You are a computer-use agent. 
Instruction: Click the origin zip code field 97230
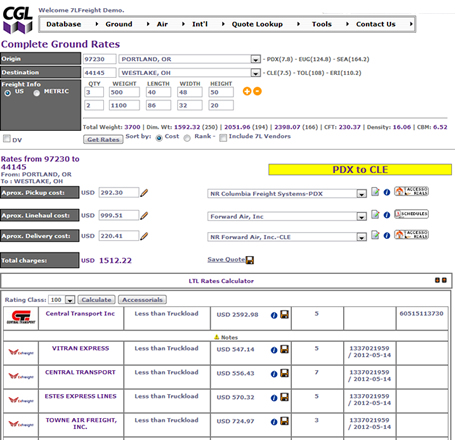click(x=99, y=59)
